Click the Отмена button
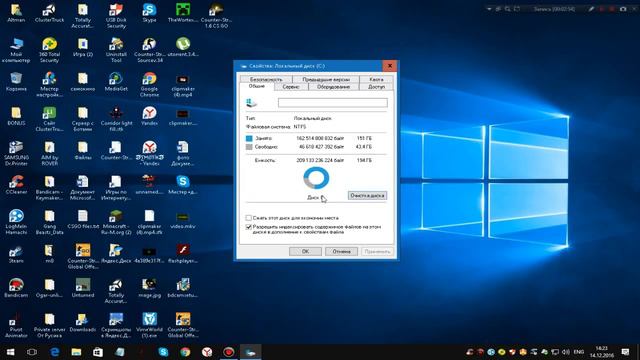The width and height of the screenshot is (640, 360). pos(341,251)
